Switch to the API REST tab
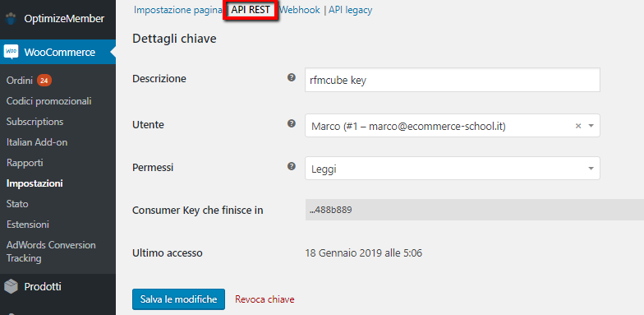 [251, 10]
